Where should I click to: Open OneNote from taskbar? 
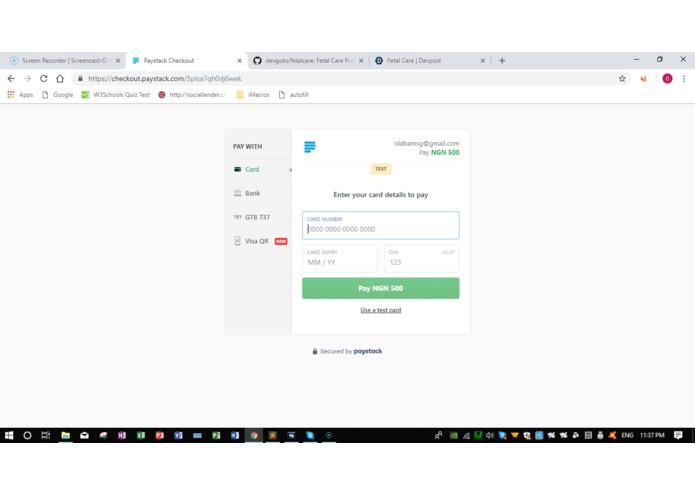pos(122,436)
